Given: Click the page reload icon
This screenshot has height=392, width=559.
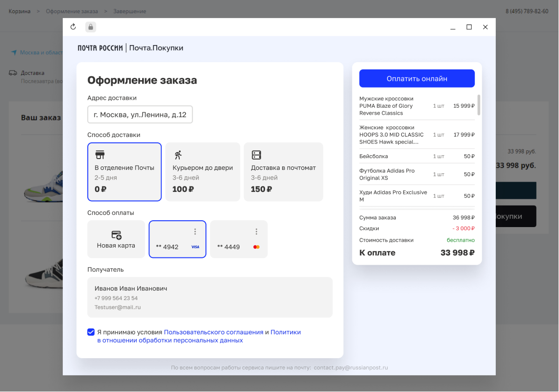Looking at the screenshot, I should coord(73,27).
